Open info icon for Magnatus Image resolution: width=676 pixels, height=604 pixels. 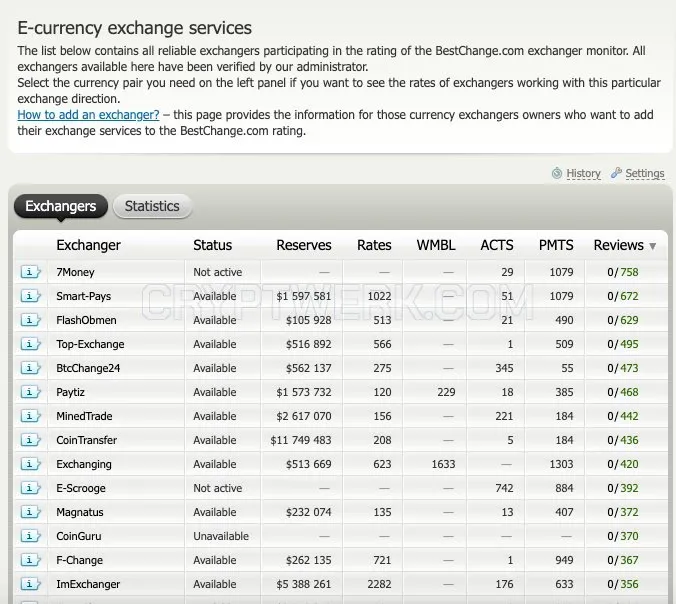31,512
